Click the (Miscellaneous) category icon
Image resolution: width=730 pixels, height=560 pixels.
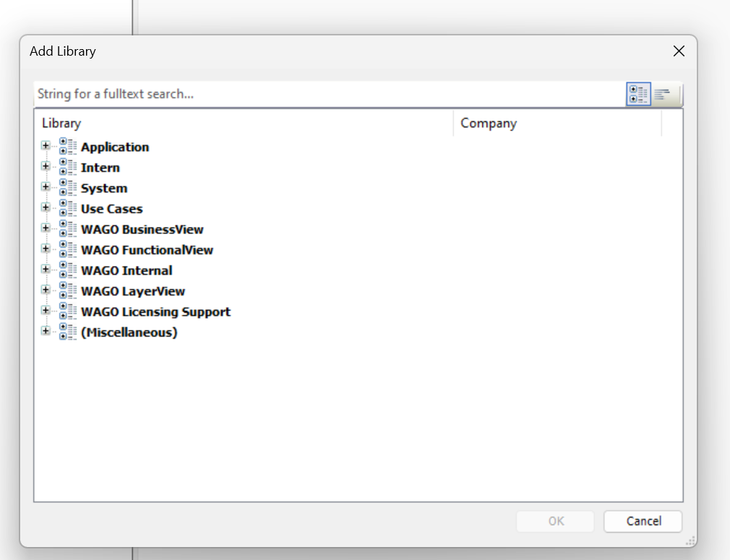click(67, 332)
